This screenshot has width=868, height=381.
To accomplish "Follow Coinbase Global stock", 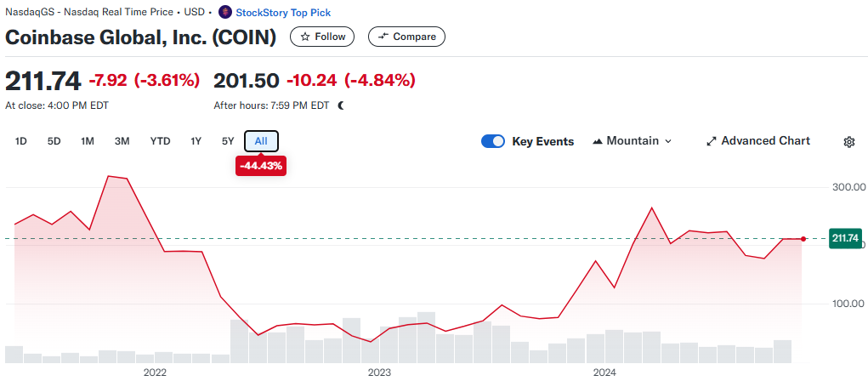I will 322,37.
